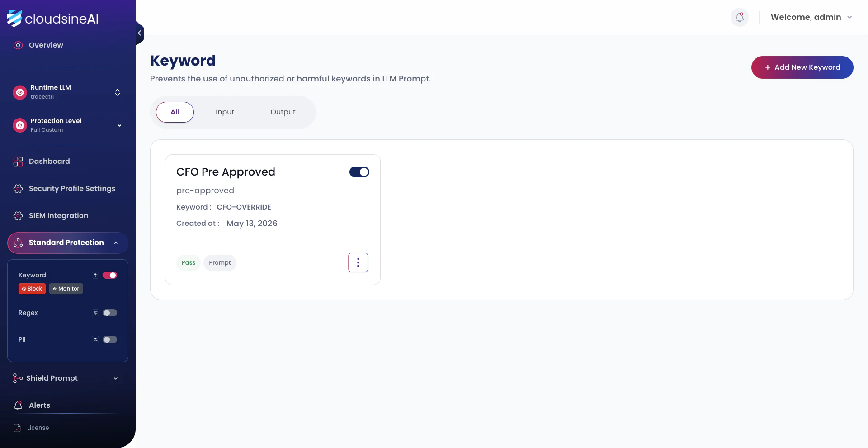Click the SIEM Integration gear icon
Screen dimensions: 868x448
pos(18,216)
